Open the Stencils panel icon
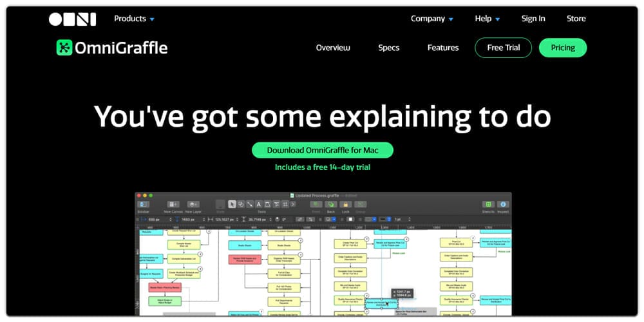The width and height of the screenshot is (644, 322). tap(488, 204)
